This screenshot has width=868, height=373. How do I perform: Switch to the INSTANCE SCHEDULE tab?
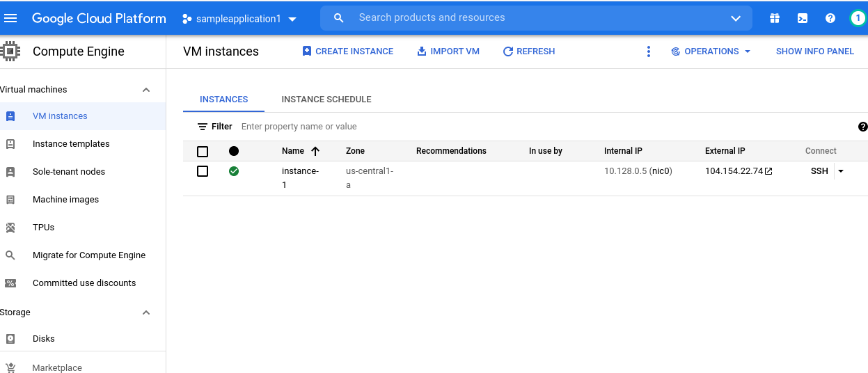click(326, 100)
